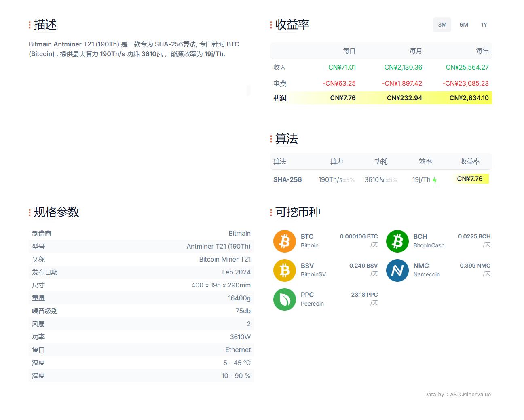Viewport: 524px width, 420px height.
Task: Click the 收入 row label
Action: tap(280, 67)
